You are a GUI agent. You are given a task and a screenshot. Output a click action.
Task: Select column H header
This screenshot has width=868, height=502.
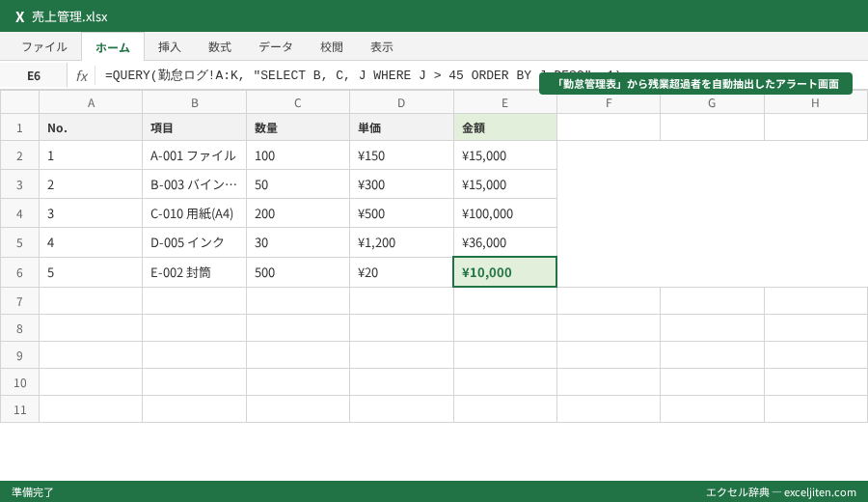(x=815, y=103)
